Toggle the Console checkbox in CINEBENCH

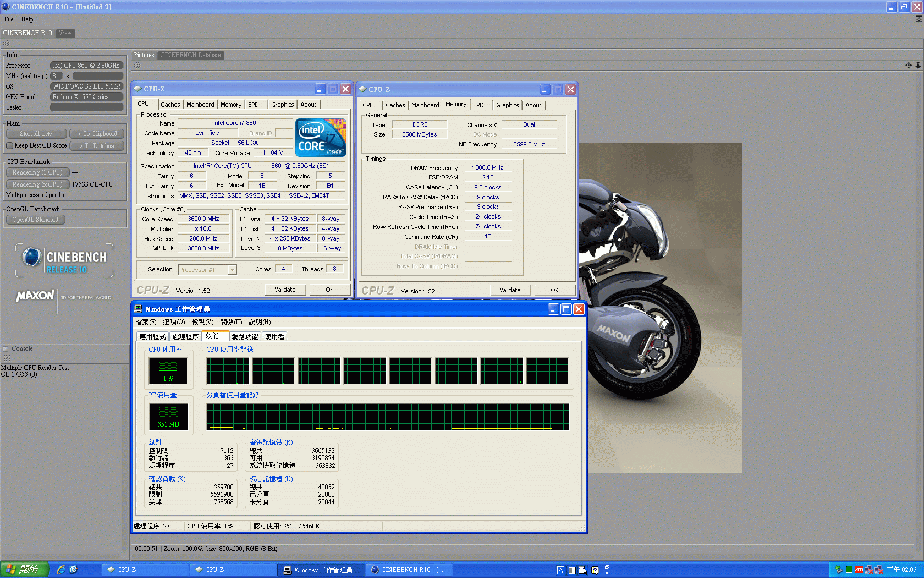point(5,348)
